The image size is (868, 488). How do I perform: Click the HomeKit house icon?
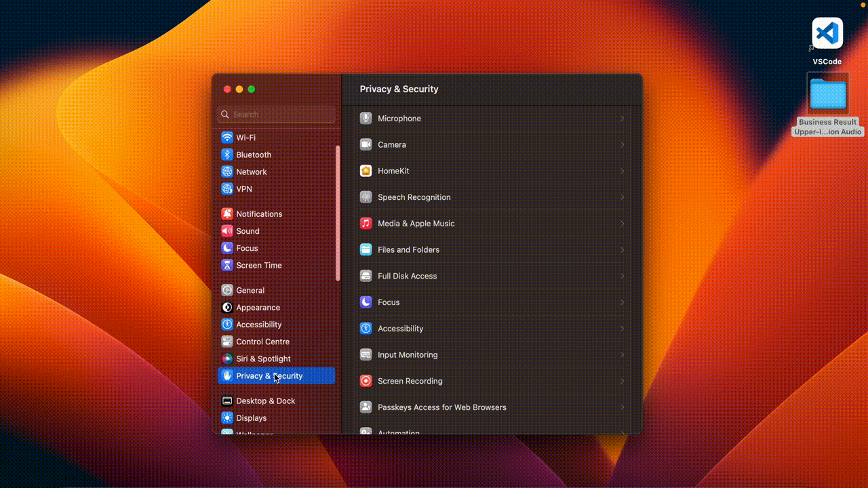(366, 171)
